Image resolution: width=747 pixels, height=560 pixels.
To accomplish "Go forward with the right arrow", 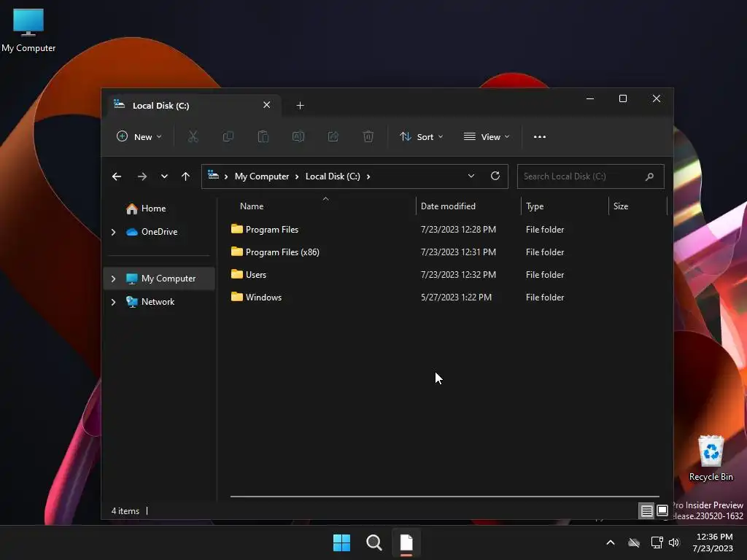I will (142, 176).
